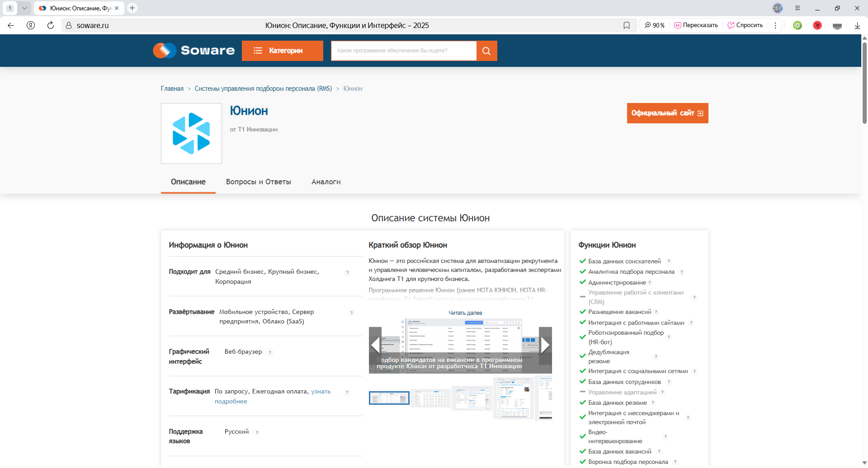Click help icon next to Веб-браузер

(270, 352)
